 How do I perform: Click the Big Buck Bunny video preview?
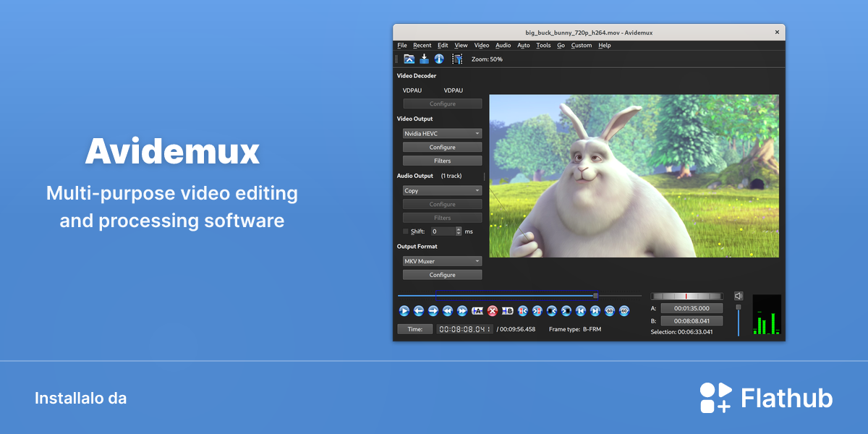[x=634, y=176]
